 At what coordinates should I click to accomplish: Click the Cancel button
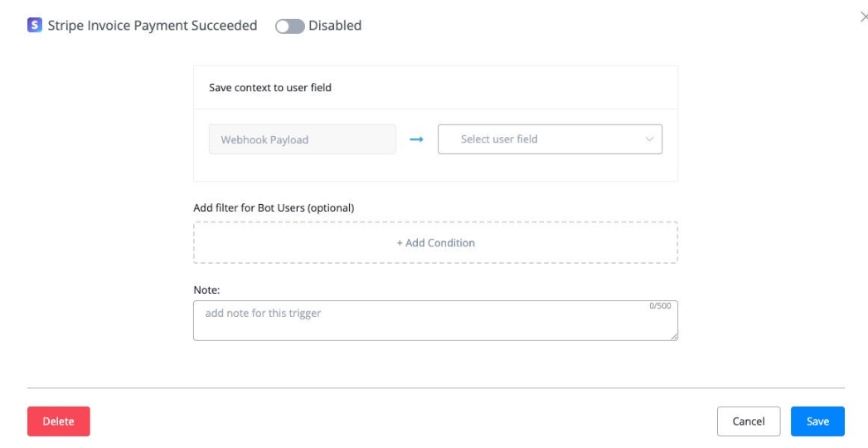(x=748, y=421)
